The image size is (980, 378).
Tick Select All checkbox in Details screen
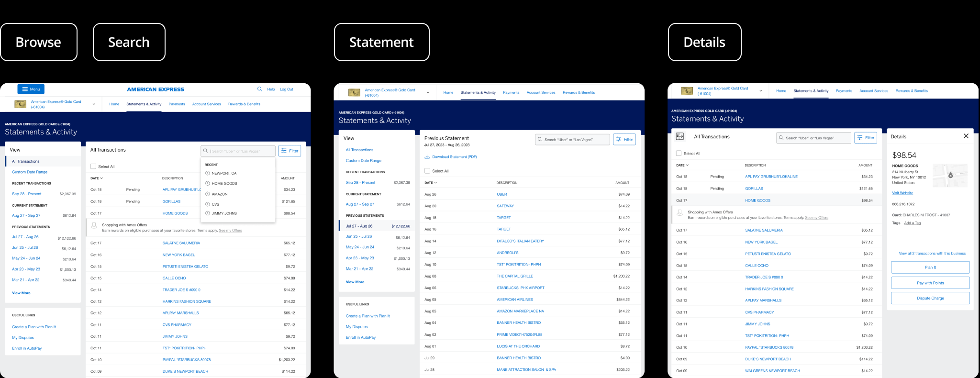pyautogui.click(x=679, y=154)
